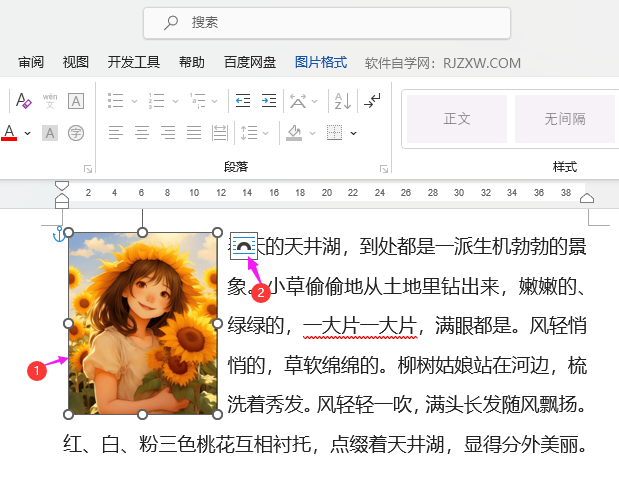Justify paragraph text
Image resolution: width=619 pixels, height=500 pixels.
(194, 133)
